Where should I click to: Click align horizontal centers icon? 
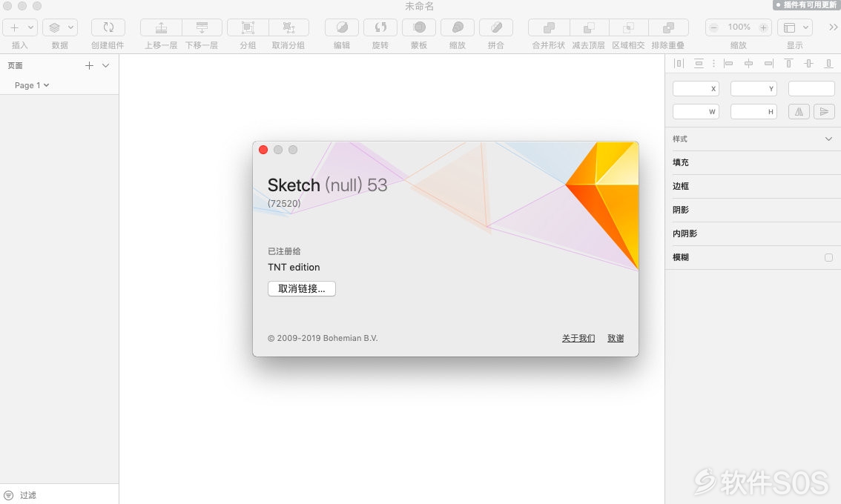coord(749,63)
